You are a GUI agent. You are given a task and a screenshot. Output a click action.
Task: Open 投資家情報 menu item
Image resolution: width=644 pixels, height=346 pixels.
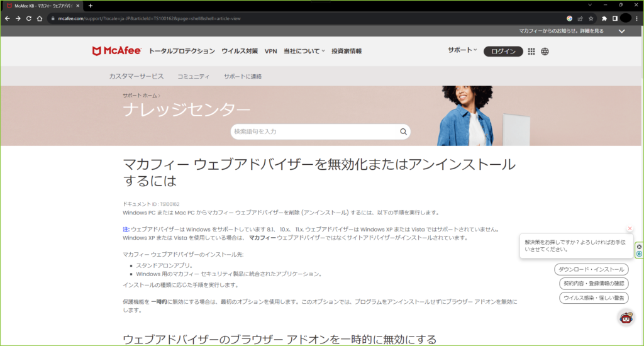point(347,51)
